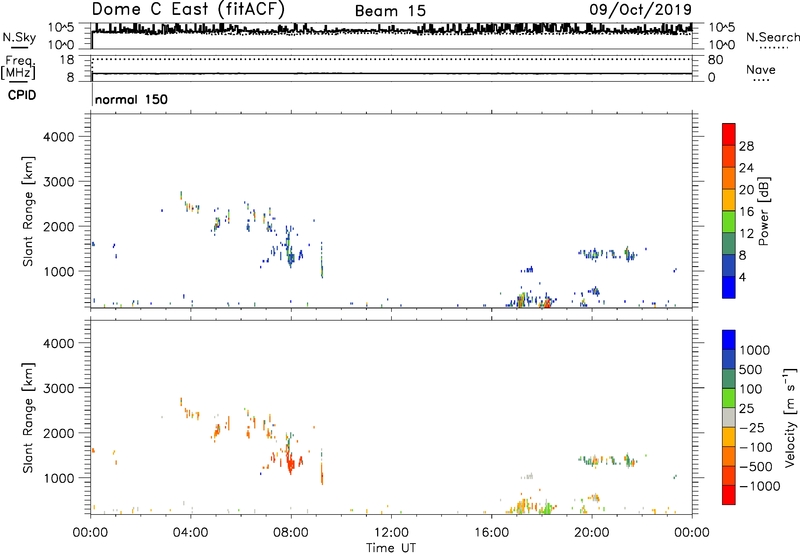Viewport: 800px width, 554px height.
Task: Click the "1000" range tick in the velocity panel
Action: 59,478
